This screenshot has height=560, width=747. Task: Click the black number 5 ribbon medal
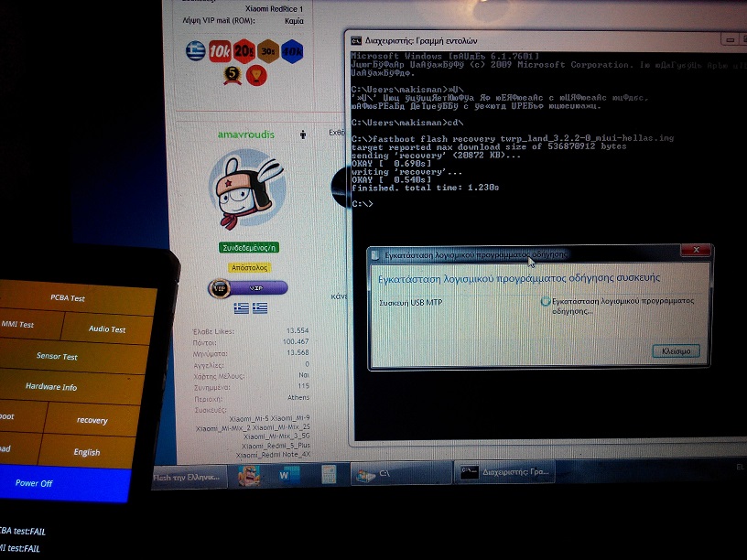(x=233, y=74)
